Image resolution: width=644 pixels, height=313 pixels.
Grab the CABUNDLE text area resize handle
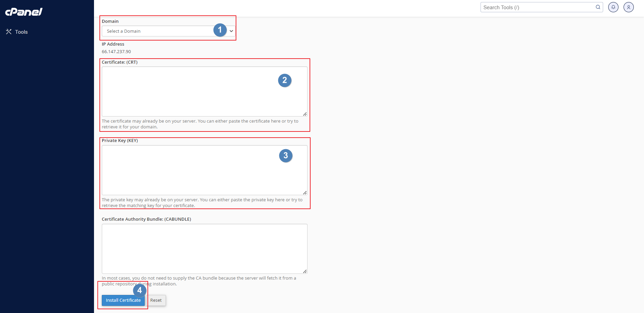305,271
